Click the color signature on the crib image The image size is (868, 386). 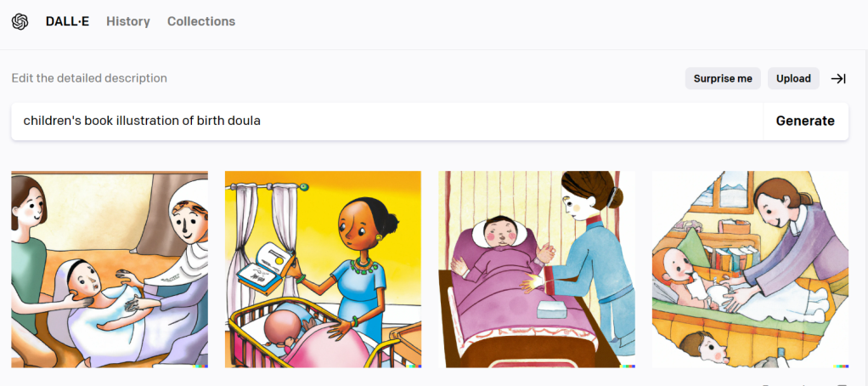tap(414, 366)
